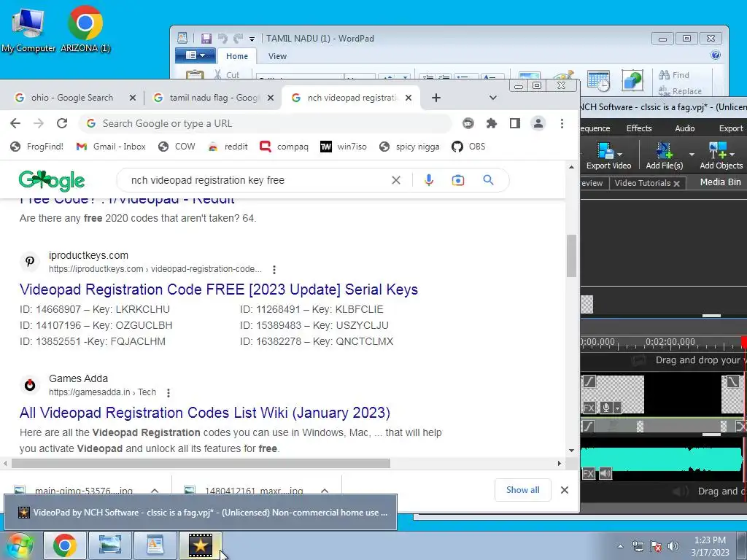The image size is (747, 560).
Task: Open Gmail - Inbox bookmark
Action: [111, 146]
